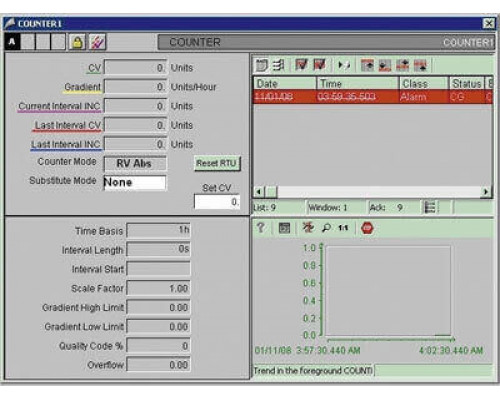Image resolution: width=500 pixels, height=400 pixels.
Task: Click the Time column header
Action: (x=358, y=83)
